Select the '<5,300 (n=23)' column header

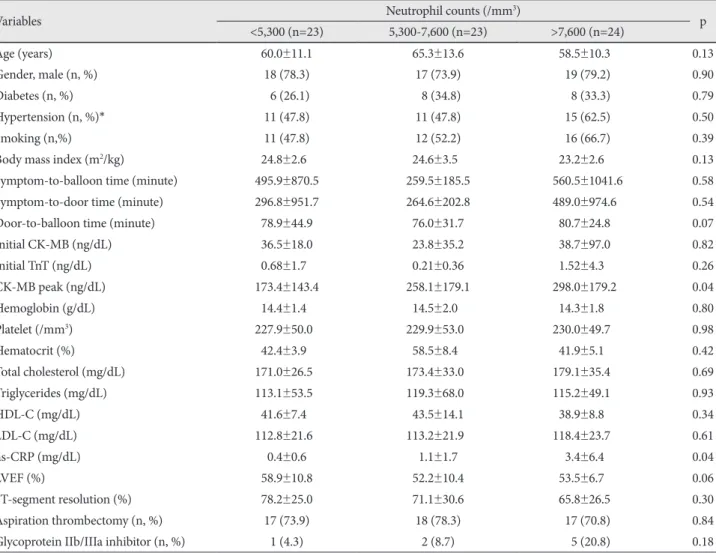(287, 32)
